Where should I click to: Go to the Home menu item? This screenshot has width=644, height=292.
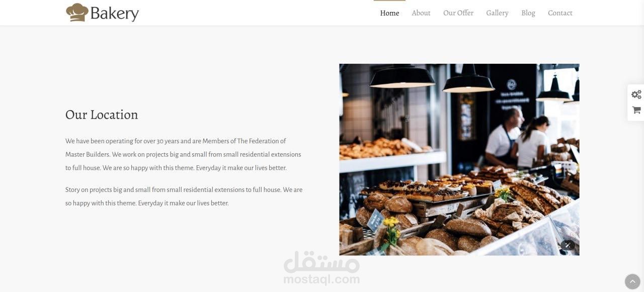click(389, 13)
